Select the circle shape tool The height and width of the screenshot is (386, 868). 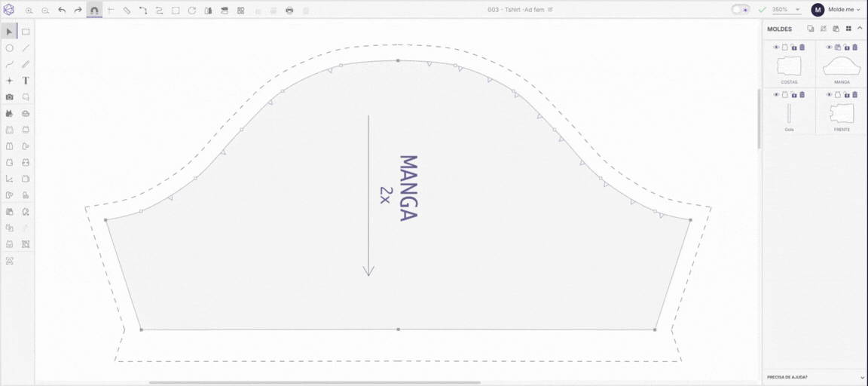[9, 48]
